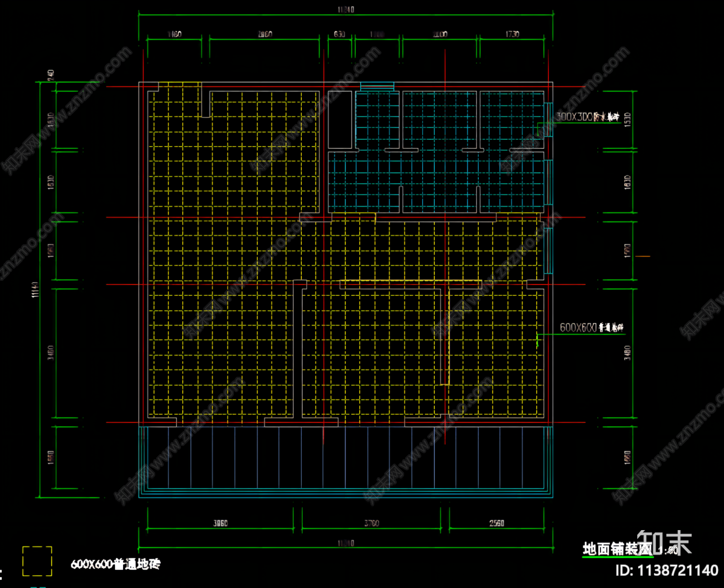Select the 2860 dimension text above the plan
724x588 pixels.
(x=265, y=34)
